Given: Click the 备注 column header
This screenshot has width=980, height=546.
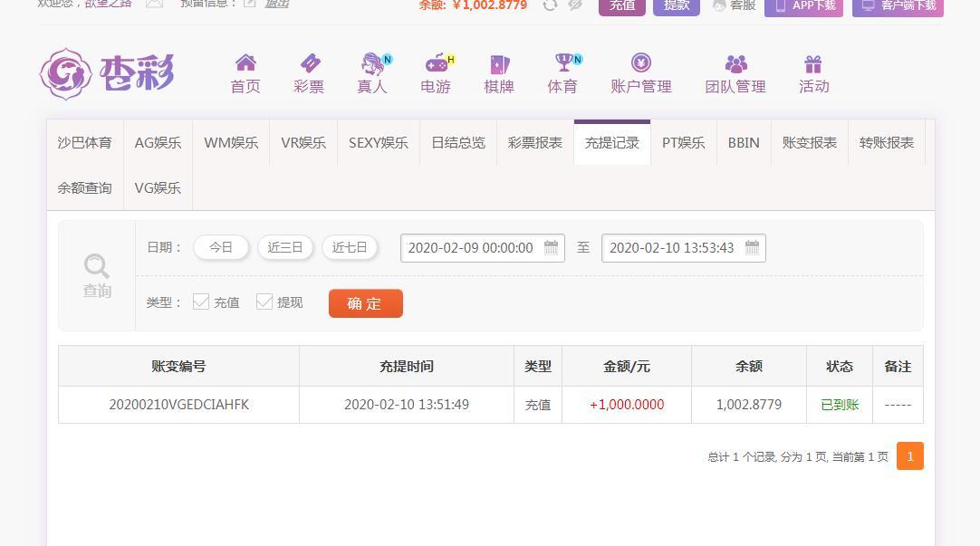Looking at the screenshot, I should pyautogui.click(x=898, y=366).
